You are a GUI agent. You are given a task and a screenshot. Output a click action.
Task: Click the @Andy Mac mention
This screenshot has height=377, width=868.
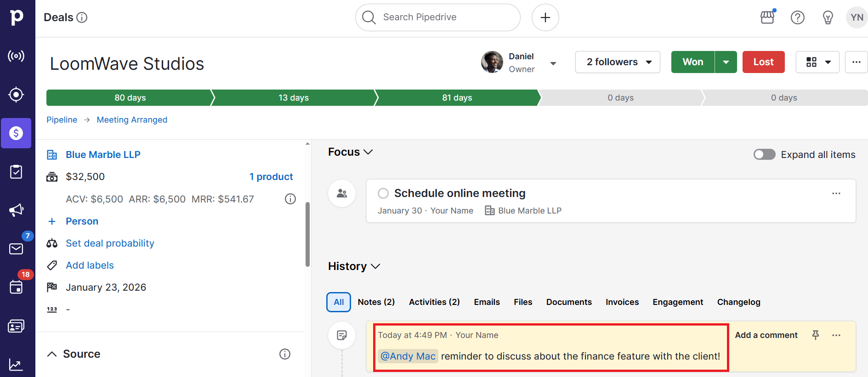pyautogui.click(x=408, y=356)
